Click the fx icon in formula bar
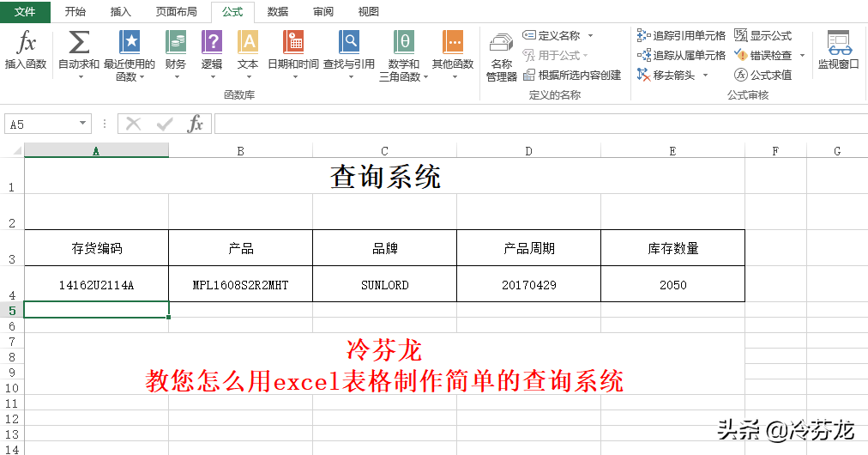868x455 pixels. (196, 124)
